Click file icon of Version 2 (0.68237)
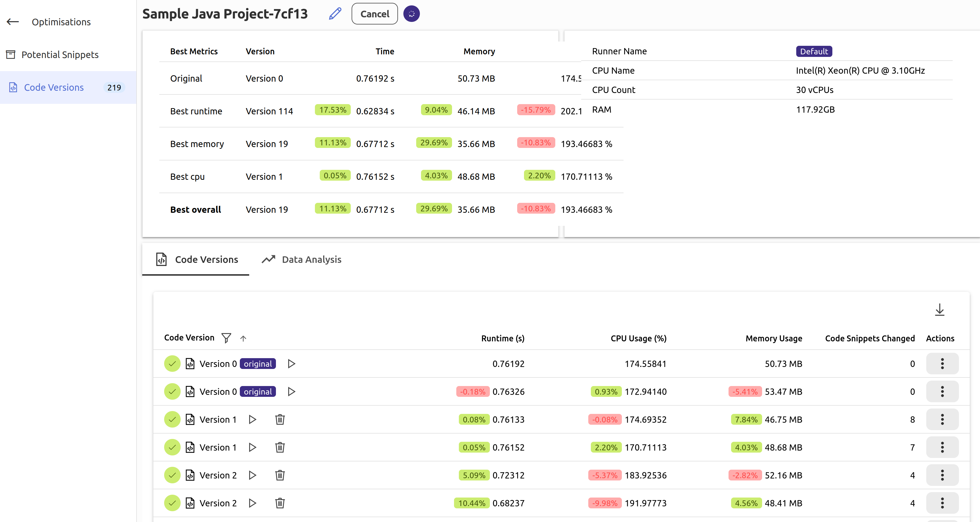Viewport: 980px width, 522px height. coord(190,503)
